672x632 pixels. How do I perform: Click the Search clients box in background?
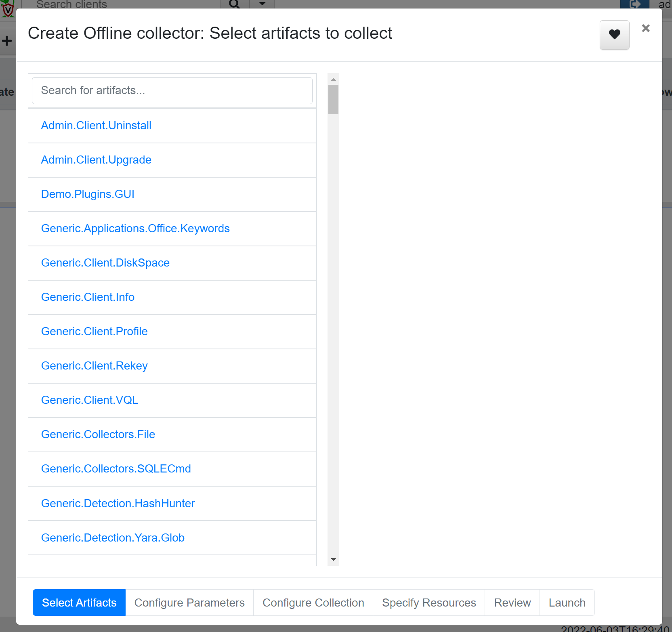pos(121,4)
